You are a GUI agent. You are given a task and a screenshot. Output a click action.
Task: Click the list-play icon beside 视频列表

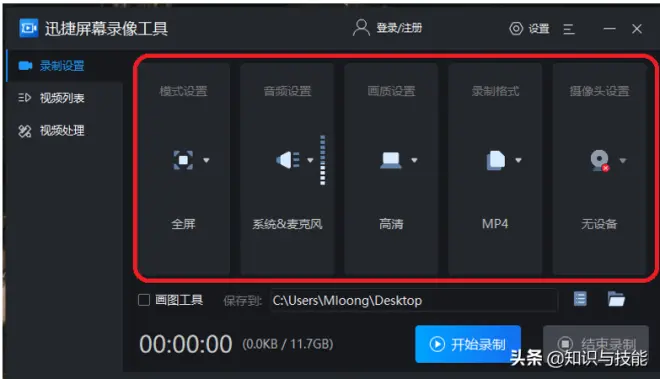point(25,98)
